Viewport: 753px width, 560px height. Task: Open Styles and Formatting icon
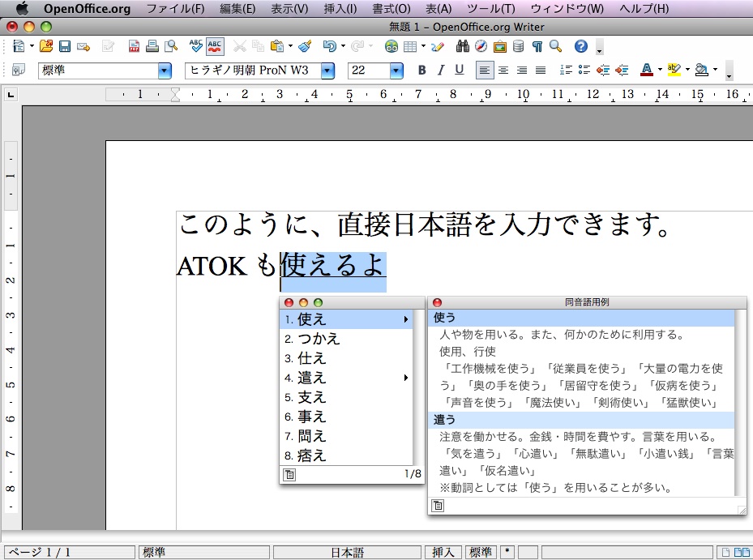[19, 71]
